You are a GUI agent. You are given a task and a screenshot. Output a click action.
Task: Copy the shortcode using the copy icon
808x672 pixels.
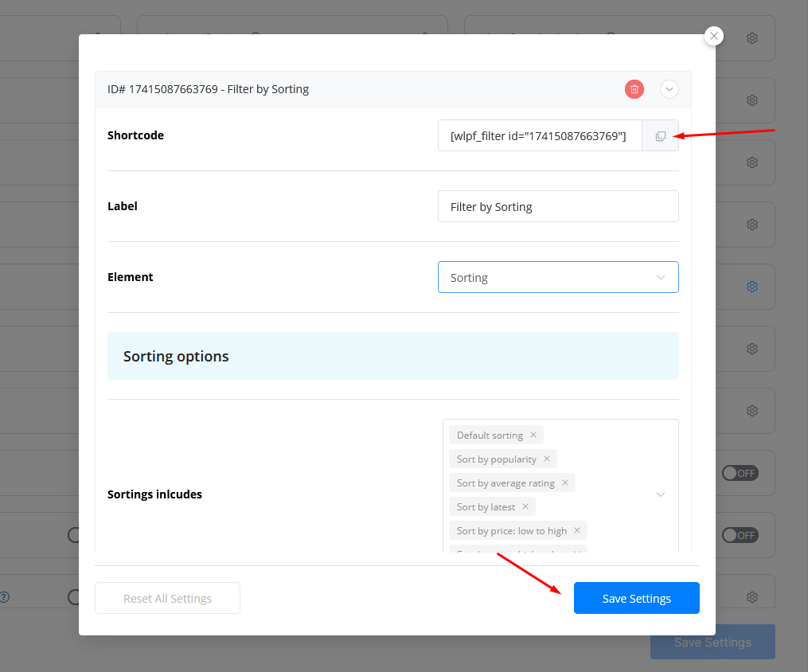click(x=660, y=136)
